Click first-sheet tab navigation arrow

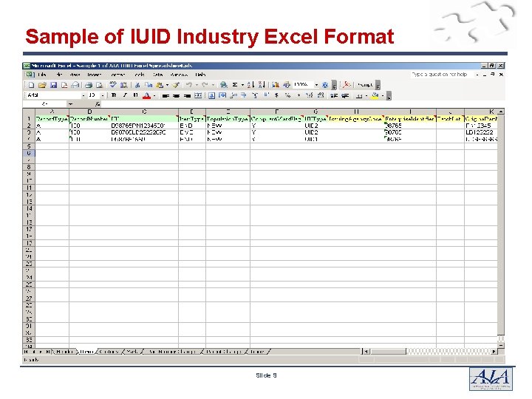click(26, 352)
